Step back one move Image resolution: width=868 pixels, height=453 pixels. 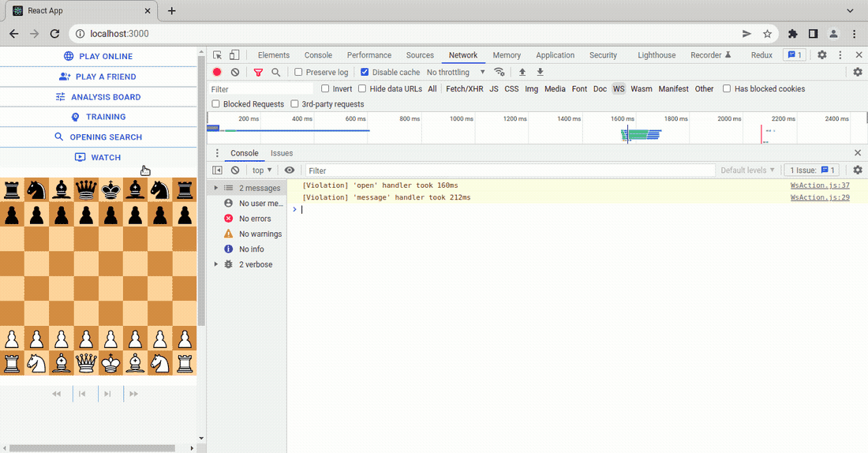click(x=82, y=394)
